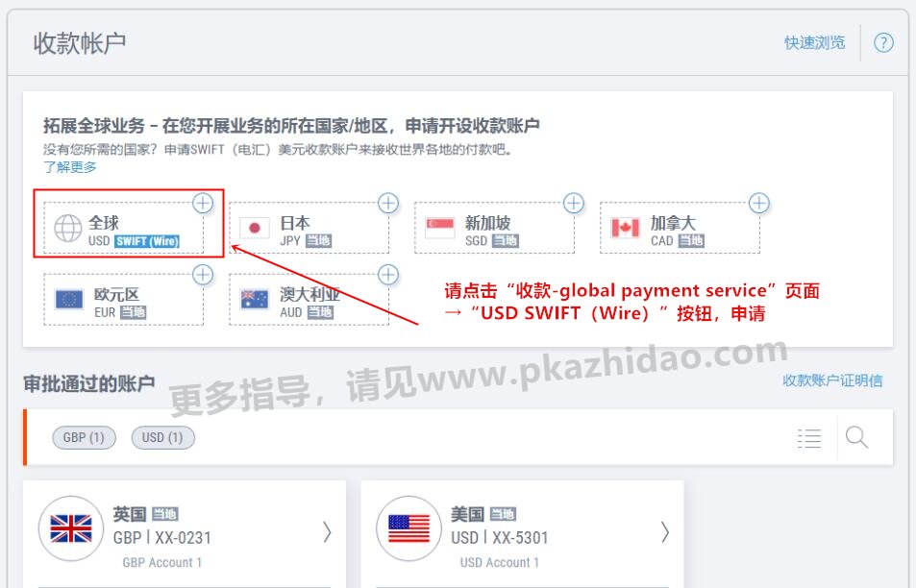This screenshot has width=916, height=588.
Task: Open the help question mark icon
Action: (x=883, y=42)
